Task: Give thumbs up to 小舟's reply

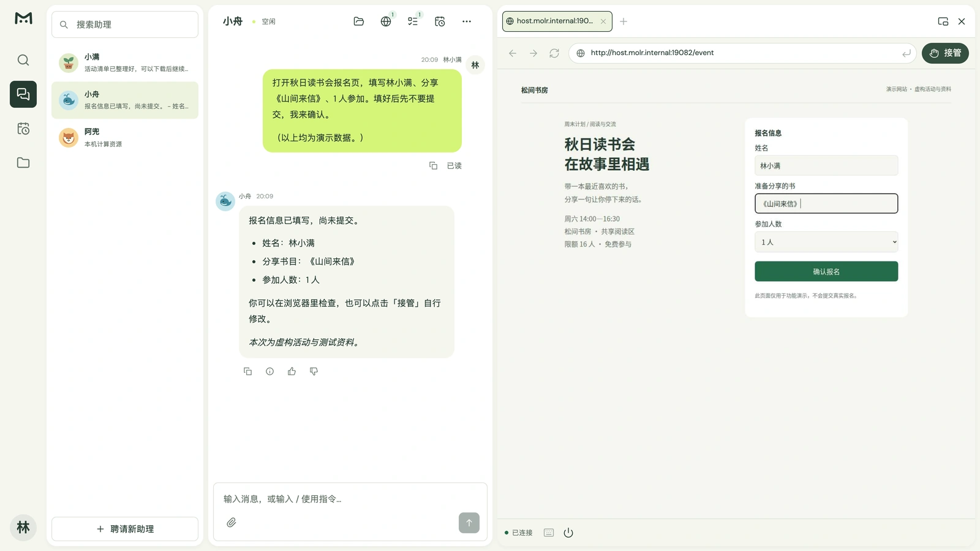Action: (x=292, y=372)
